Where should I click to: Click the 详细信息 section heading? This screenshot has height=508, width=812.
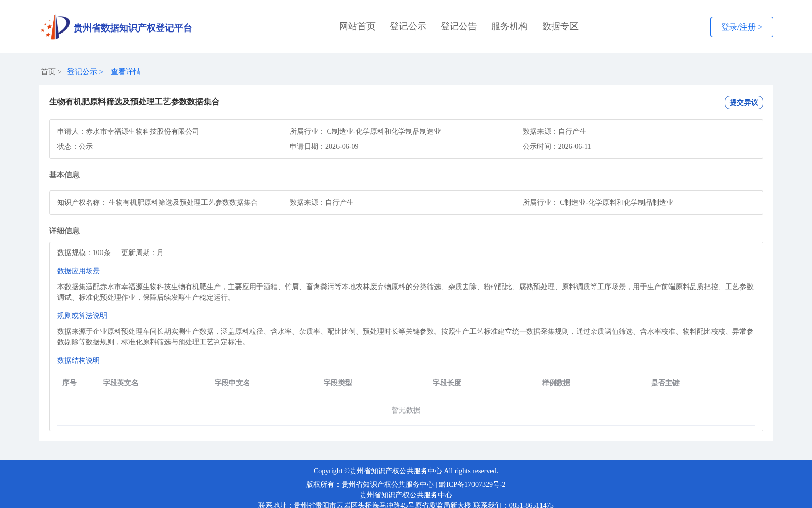(x=64, y=231)
